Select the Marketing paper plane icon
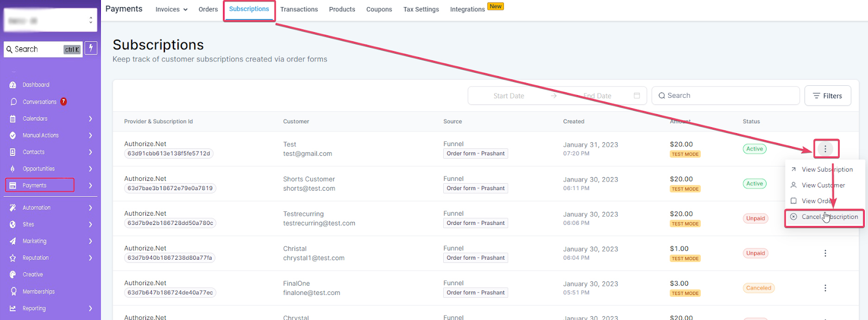Image resolution: width=868 pixels, height=320 pixels. pyautogui.click(x=12, y=241)
